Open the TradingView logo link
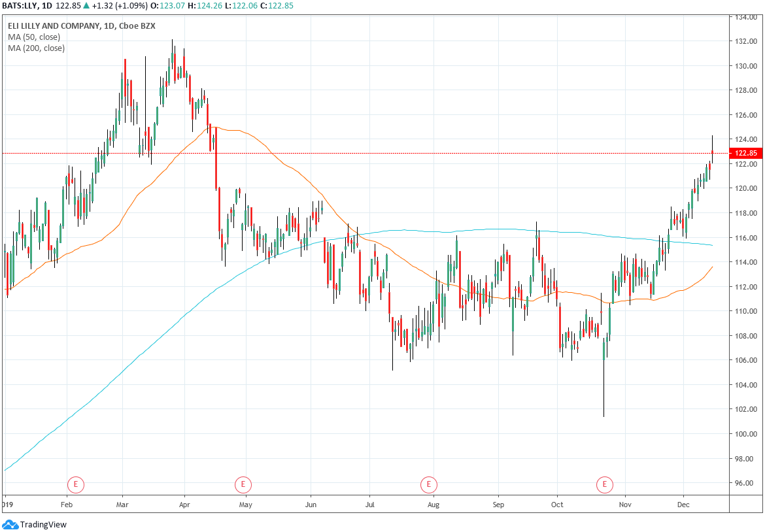Screen dimensions: 765x532 (x=34, y=525)
